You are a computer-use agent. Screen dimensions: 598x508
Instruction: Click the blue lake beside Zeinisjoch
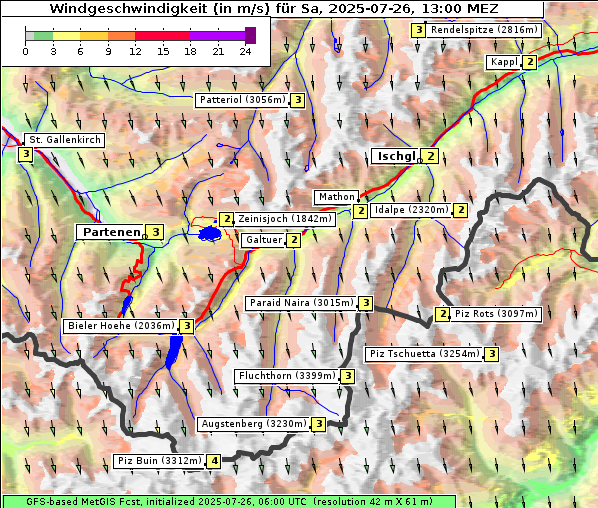coord(210,233)
